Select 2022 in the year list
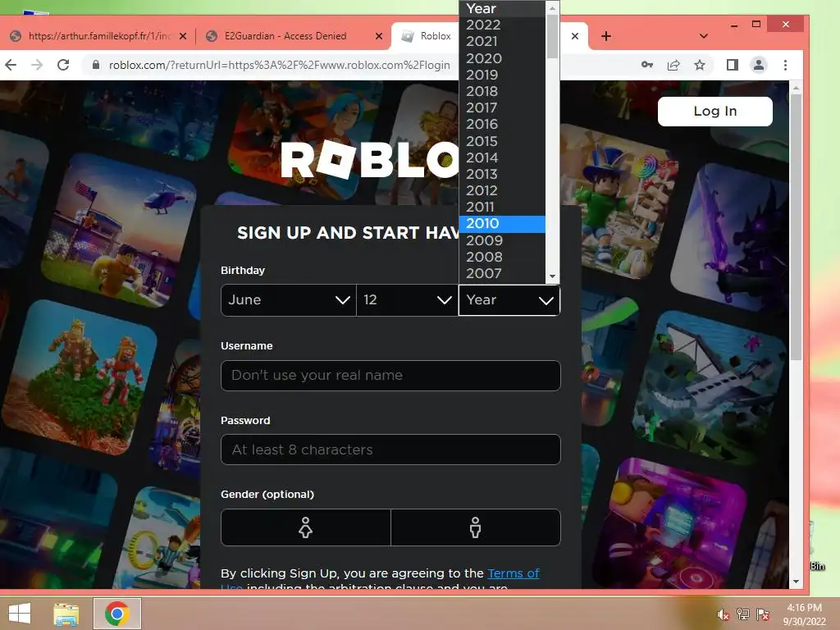 (x=502, y=25)
